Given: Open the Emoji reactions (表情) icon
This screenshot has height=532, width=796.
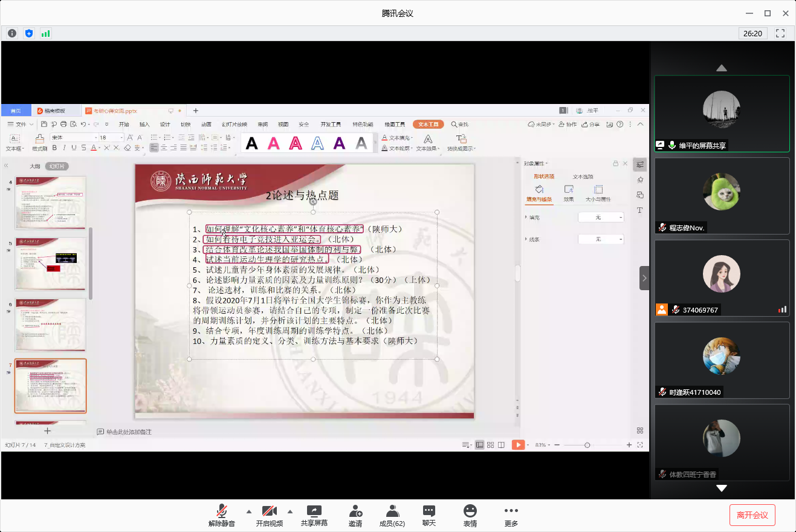Looking at the screenshot, I should (x=470, y=516).
